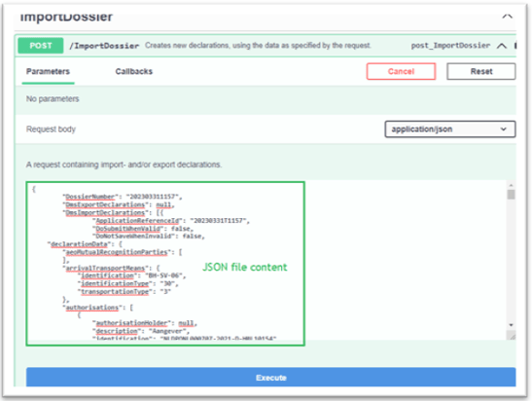Cancel the try-it-out mode
532x401 pixels.
401,72
